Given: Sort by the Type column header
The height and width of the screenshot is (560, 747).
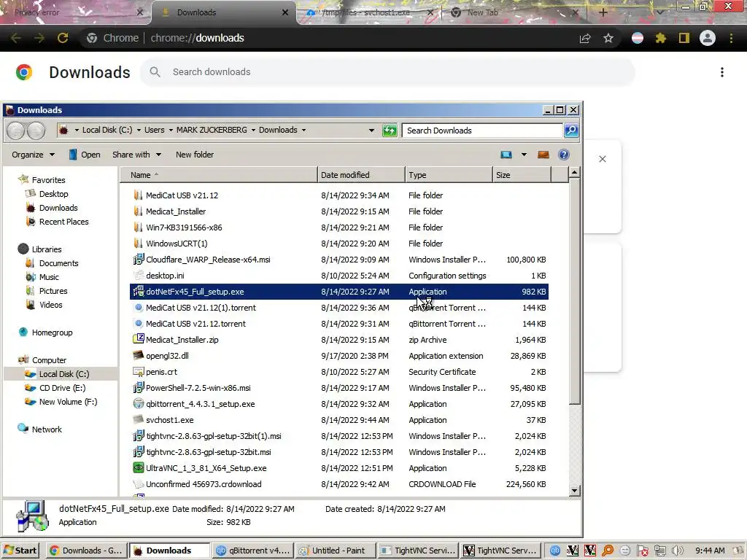Looking at the screenshot, I should pos(449,175).
